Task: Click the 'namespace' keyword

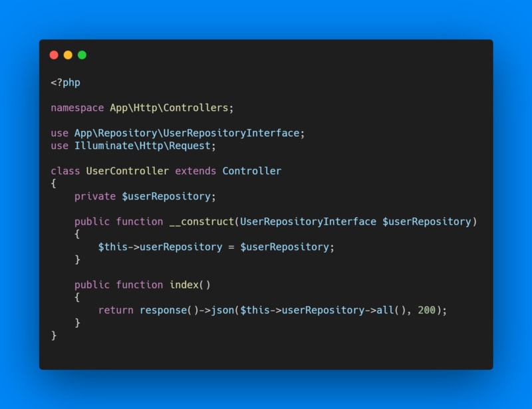Action: (x=77, y=108)
